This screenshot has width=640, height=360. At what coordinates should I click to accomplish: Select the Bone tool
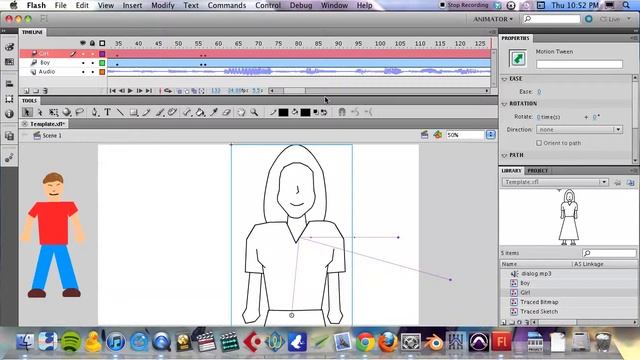187,112
